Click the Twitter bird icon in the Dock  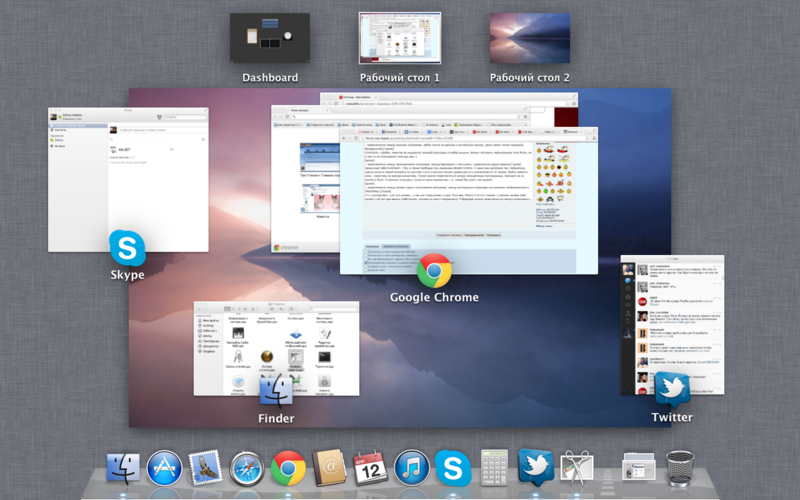click(536, 467)
